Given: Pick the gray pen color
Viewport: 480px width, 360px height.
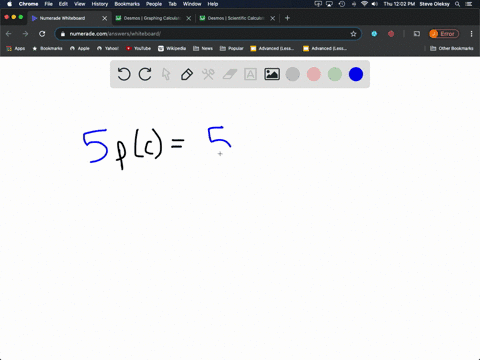Looking at the screenshot, I should click(x=293, y=74).
